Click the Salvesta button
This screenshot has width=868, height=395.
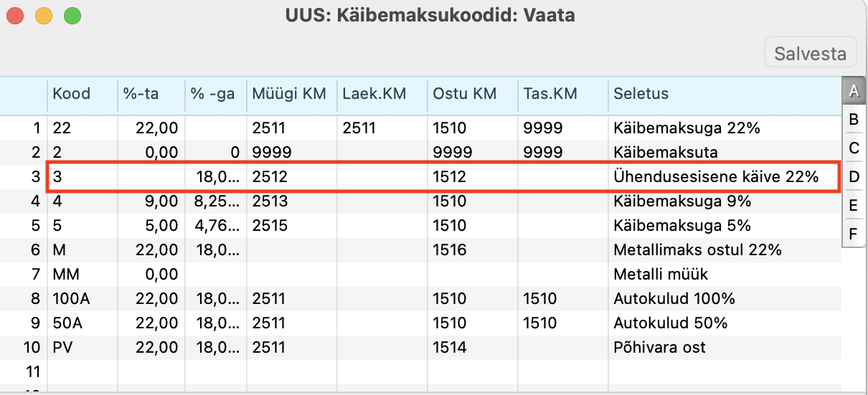pyautogui.click(x=810, y=54)
